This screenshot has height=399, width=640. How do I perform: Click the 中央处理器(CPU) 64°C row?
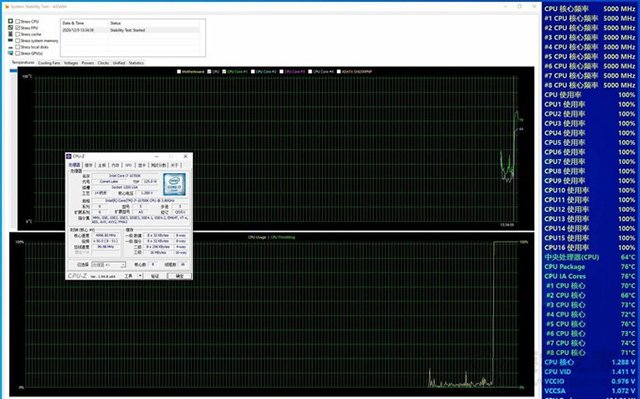(590, 257)
